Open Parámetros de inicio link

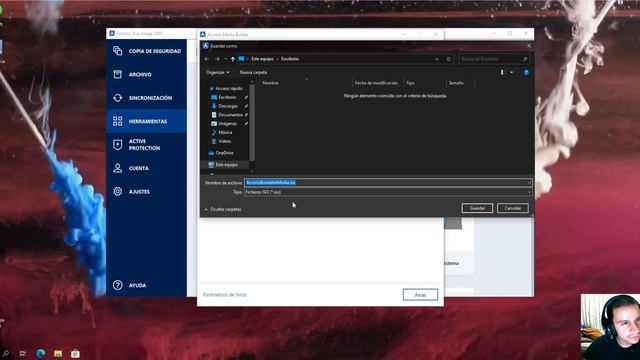coord(225,294)
